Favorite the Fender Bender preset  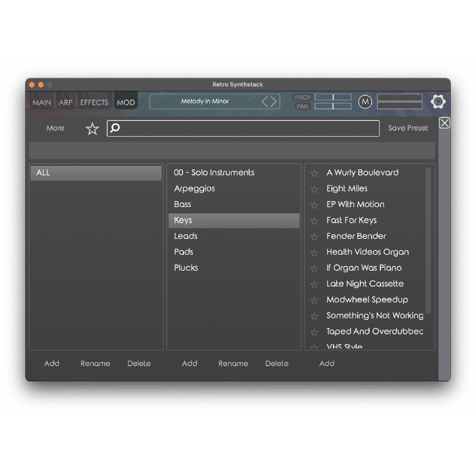point(314,237)
